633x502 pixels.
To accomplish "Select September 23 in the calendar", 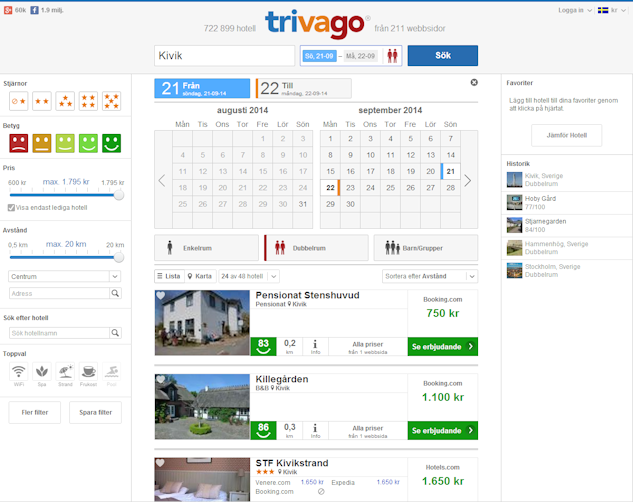I will click(350, 188).
